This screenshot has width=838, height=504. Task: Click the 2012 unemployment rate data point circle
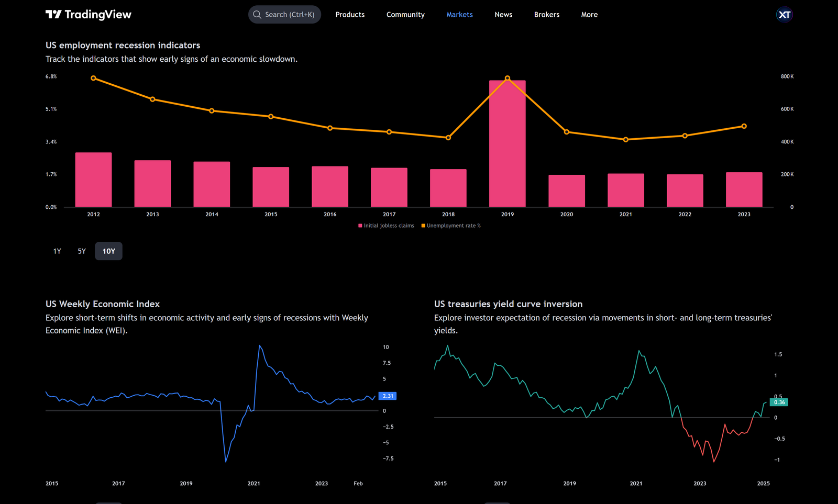coord(93,78)
